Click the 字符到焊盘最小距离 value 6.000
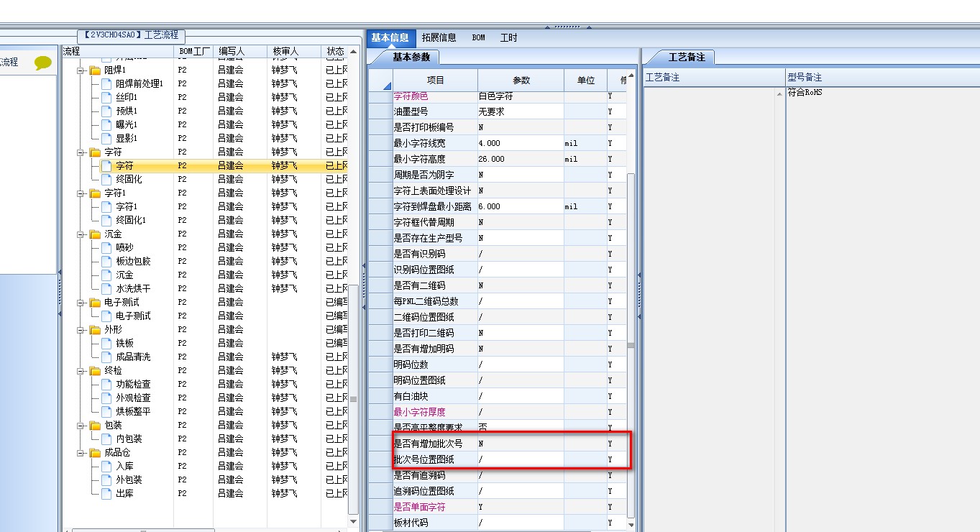The image size is (980, 532). (x=521, y=206)
